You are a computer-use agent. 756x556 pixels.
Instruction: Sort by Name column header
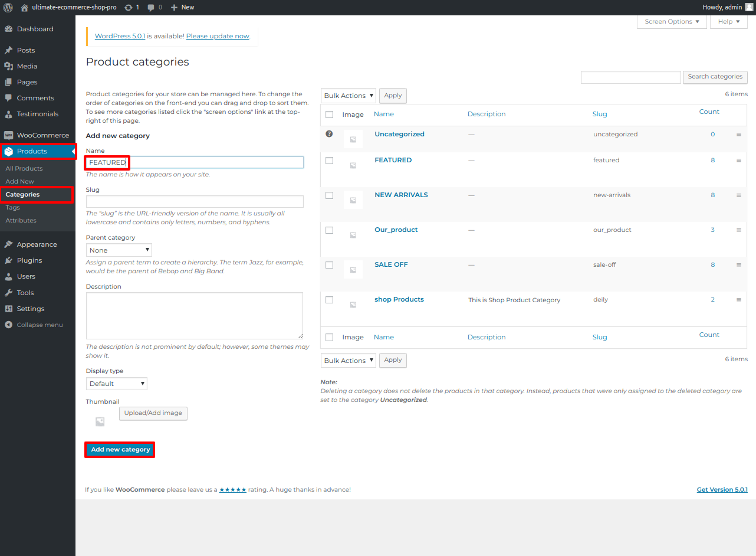[x=384, y=114]
